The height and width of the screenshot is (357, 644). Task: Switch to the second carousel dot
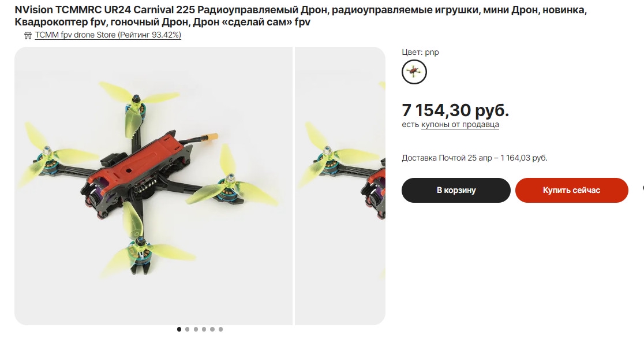tap(188, 329)
